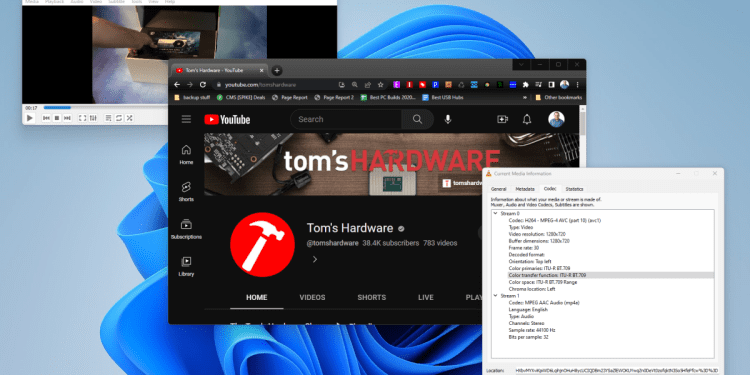This screenshot has height=375, width=750.
Task: Open VLC Tools menu
Action: tap(138, 2)
